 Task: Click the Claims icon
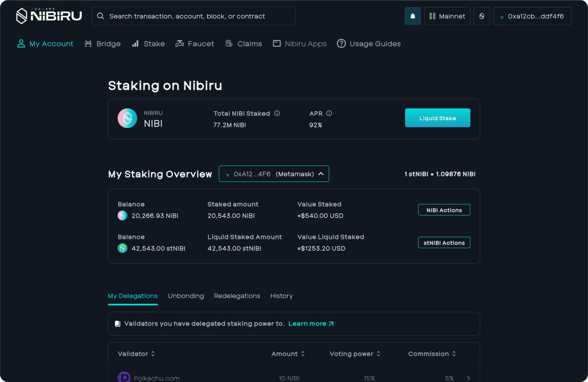[x=229, y=43]
